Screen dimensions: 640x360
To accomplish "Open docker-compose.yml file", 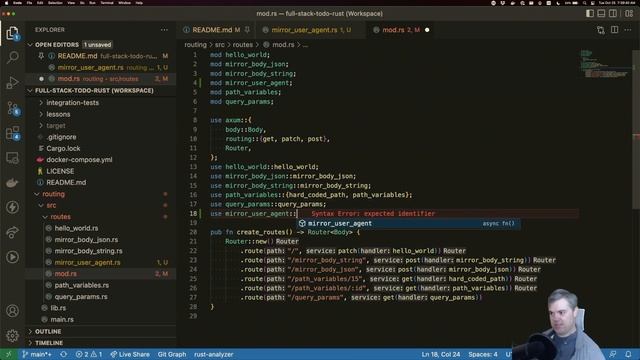I will point(79,160).
